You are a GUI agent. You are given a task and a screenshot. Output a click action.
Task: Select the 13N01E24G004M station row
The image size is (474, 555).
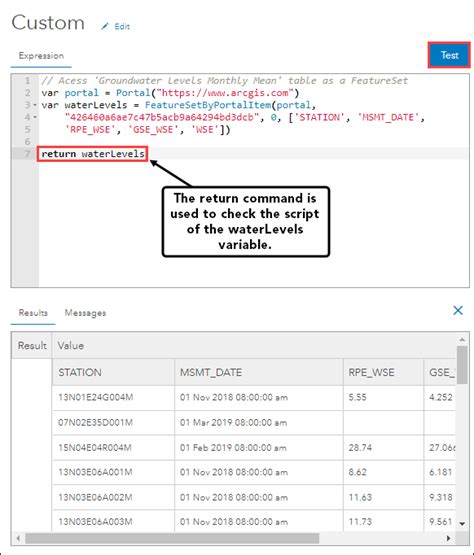tap(253, 397)
